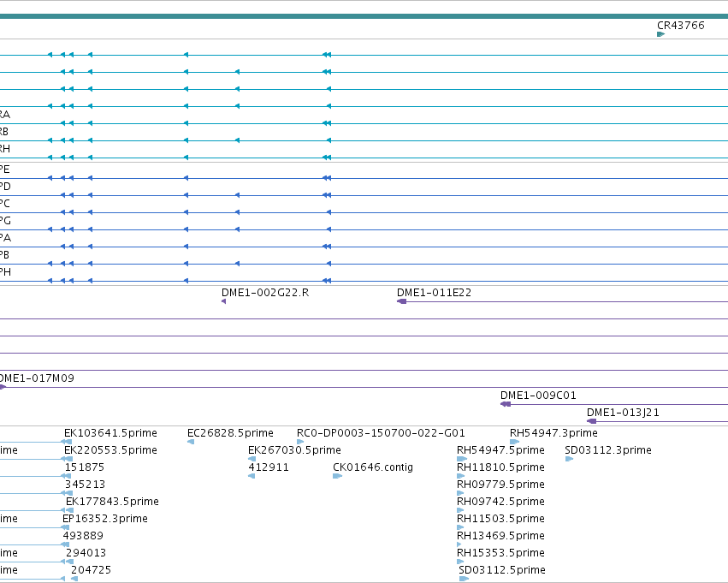The height and width of the screenshot is (583, 728).
Task: Select feature 151875
Action: tap(85, 467)
